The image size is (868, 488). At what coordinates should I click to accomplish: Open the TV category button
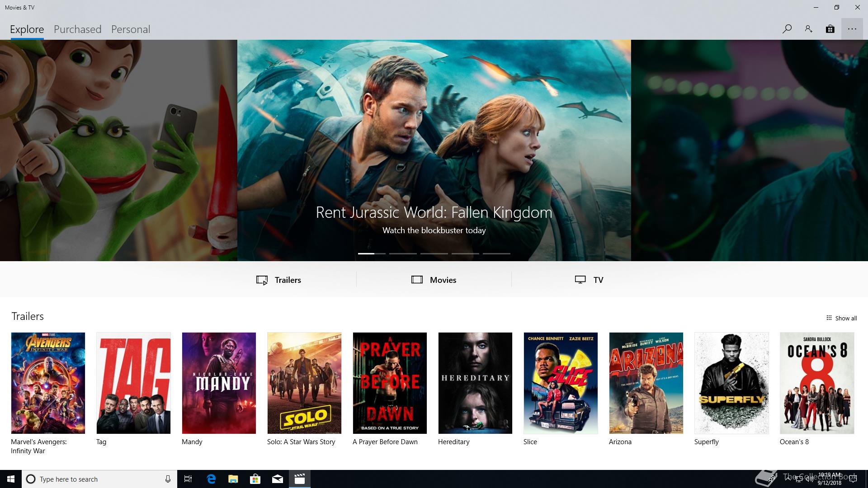click(x=589, y=280)
